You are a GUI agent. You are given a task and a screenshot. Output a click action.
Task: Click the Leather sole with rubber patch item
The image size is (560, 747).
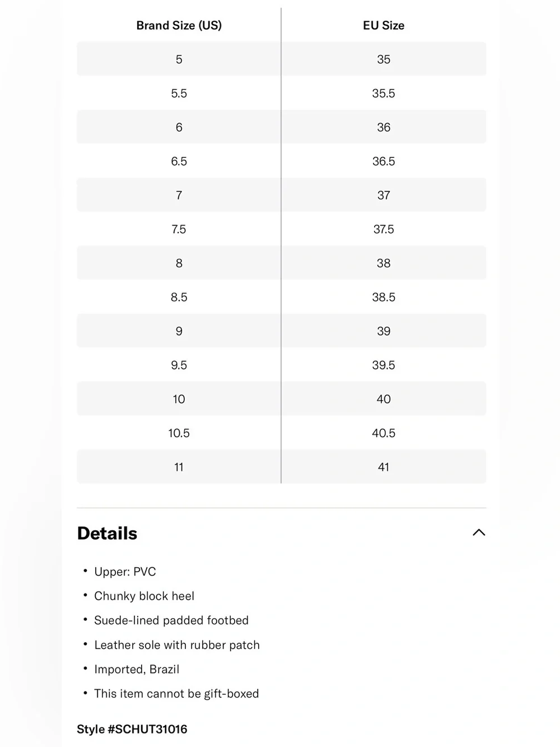[x=177, y=645]
